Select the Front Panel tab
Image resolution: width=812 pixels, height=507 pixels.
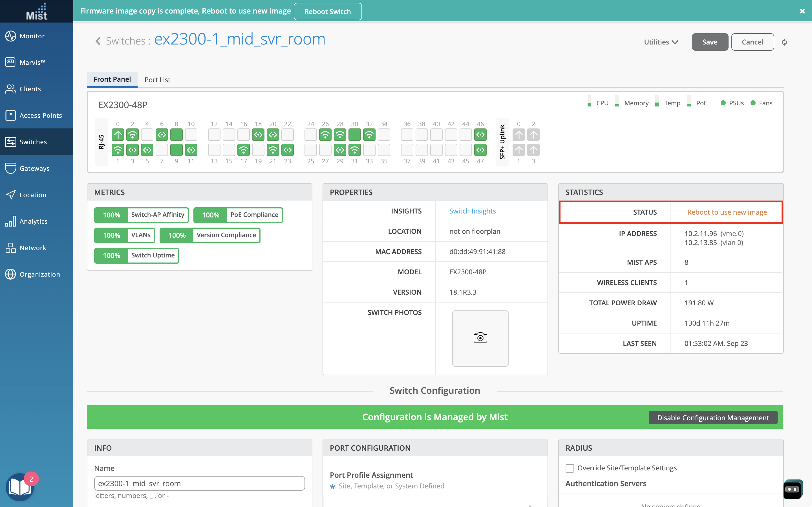tap(112, 79)
